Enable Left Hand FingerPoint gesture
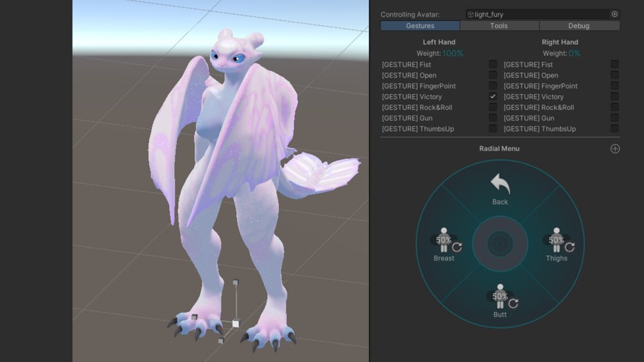The image size is (644, 362). coord(493,86)
